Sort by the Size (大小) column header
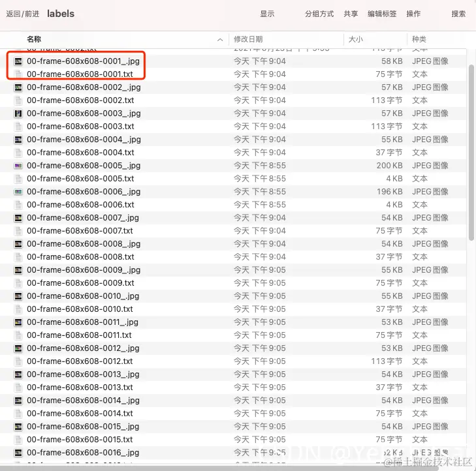Screen dimensions: 476x471 [x=355, y=39]
